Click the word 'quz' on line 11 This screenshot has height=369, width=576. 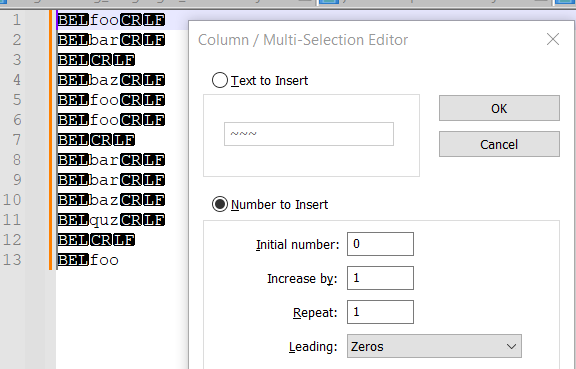click(104, 220)
